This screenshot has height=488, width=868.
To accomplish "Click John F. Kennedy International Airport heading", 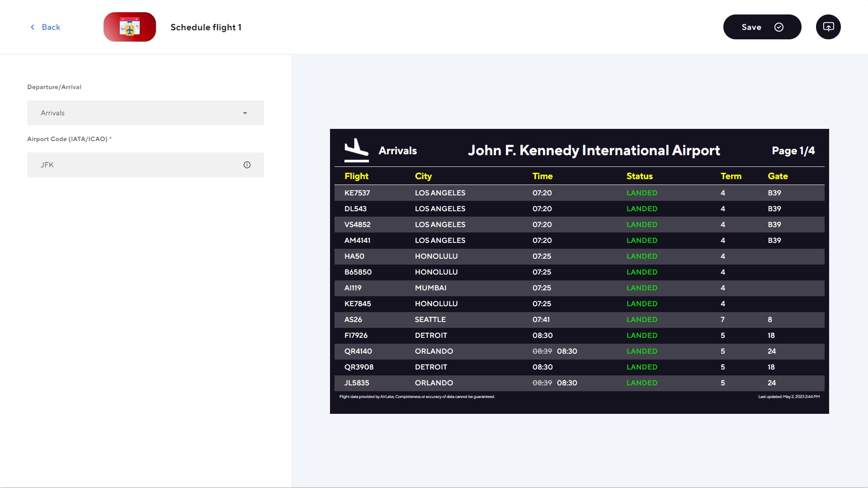I will 594,151.
